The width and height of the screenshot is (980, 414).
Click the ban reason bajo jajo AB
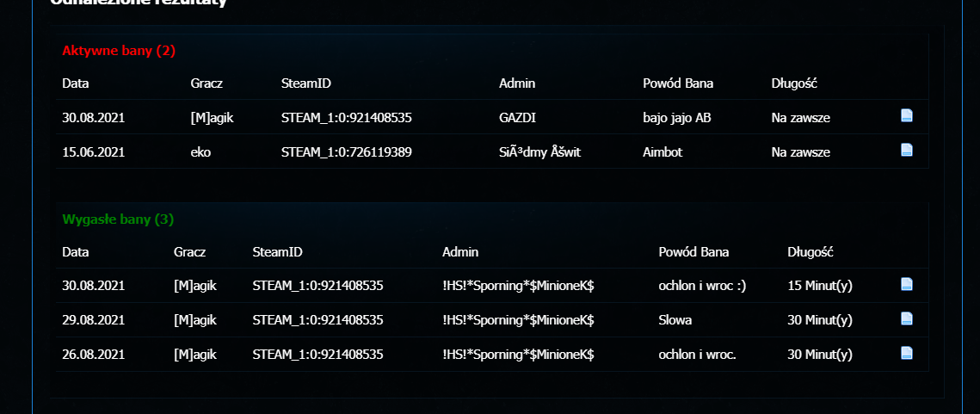click(x=677, y=117)
